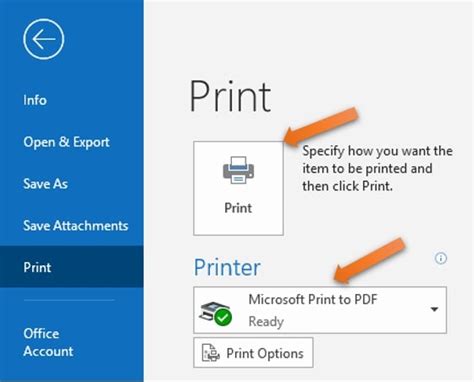Open the Microsoft Print to PDF combo box
Image resolution: width=474 pixels, height=382 pixels.
320,310
